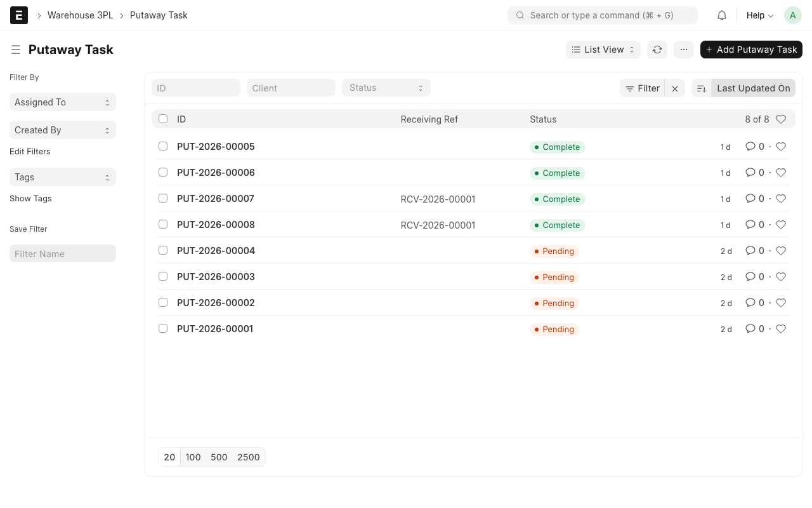The height and width of the screenshot is (508, 812).
Task: Open comments icon for PUT-2026-00004
Action: pos(750,251)
